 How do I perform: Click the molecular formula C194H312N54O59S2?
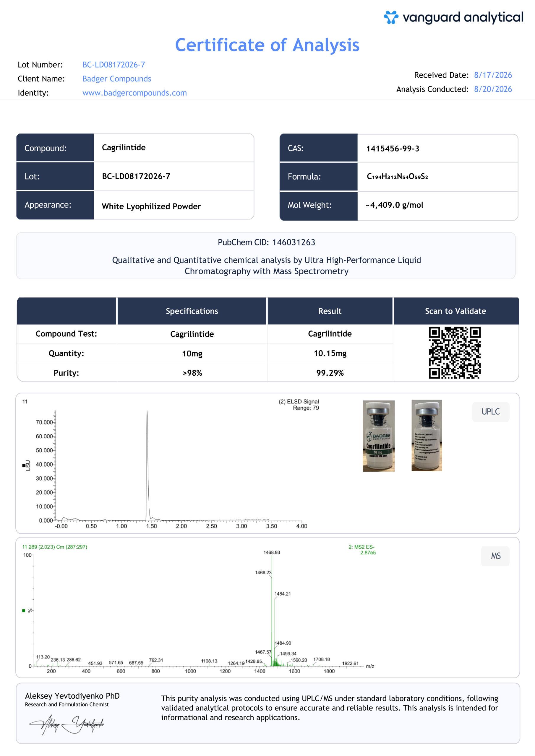[x=397, y=177]
